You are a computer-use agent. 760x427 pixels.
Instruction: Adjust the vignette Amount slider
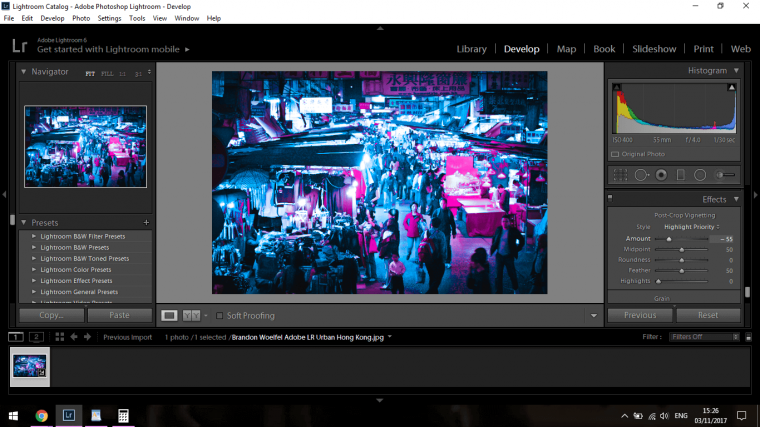pyautogui.click(x=669, y=239)
